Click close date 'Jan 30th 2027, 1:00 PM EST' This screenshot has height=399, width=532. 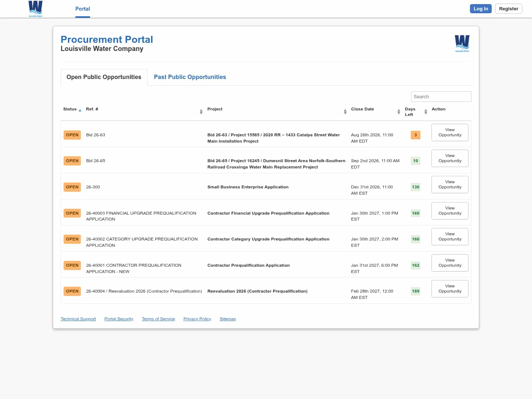375,216
